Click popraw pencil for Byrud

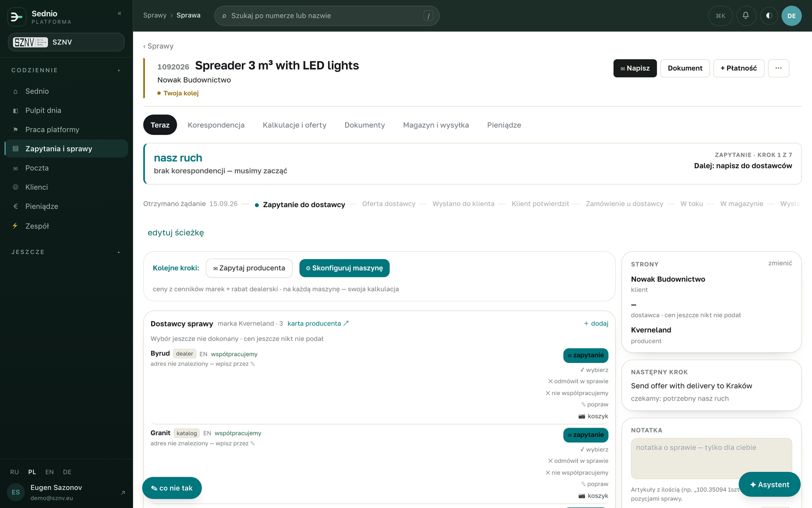point(595,405)
